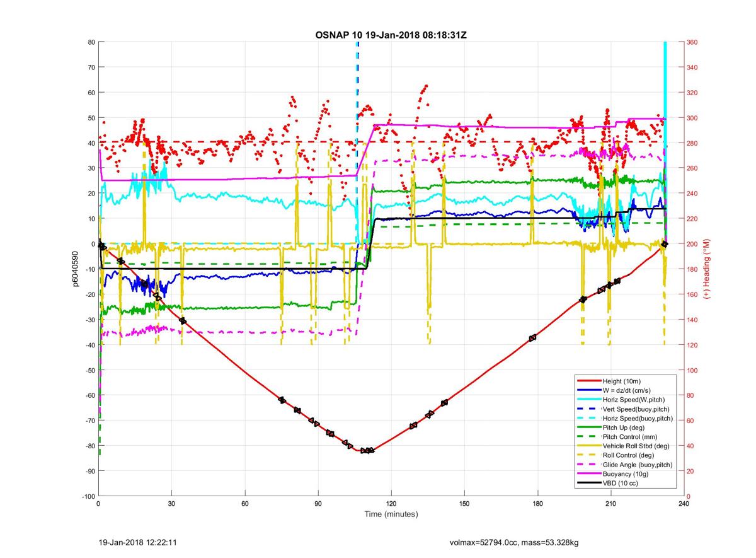Click the Time (minutes) x-axis label

pyautogui.click(x=391, y=514)
